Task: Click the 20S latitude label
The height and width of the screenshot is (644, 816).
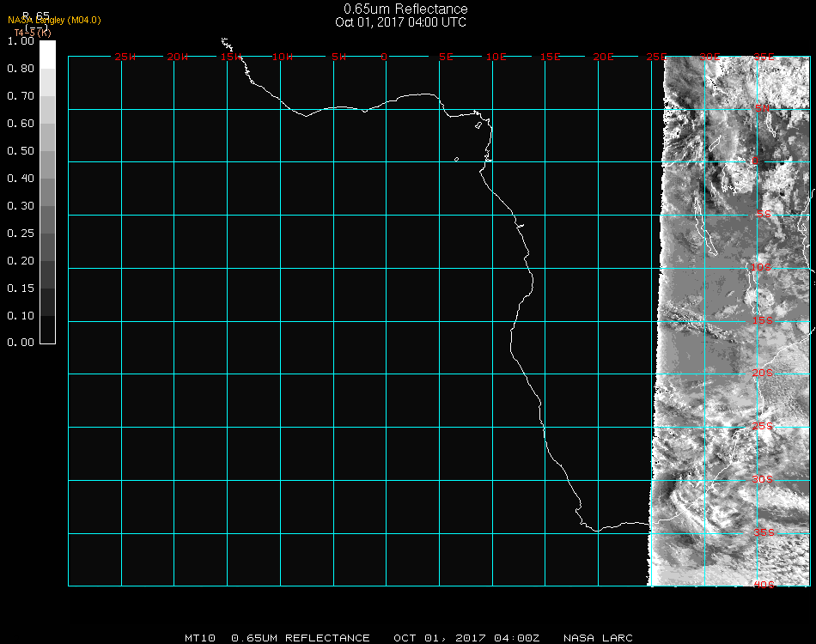Action: 762,373
